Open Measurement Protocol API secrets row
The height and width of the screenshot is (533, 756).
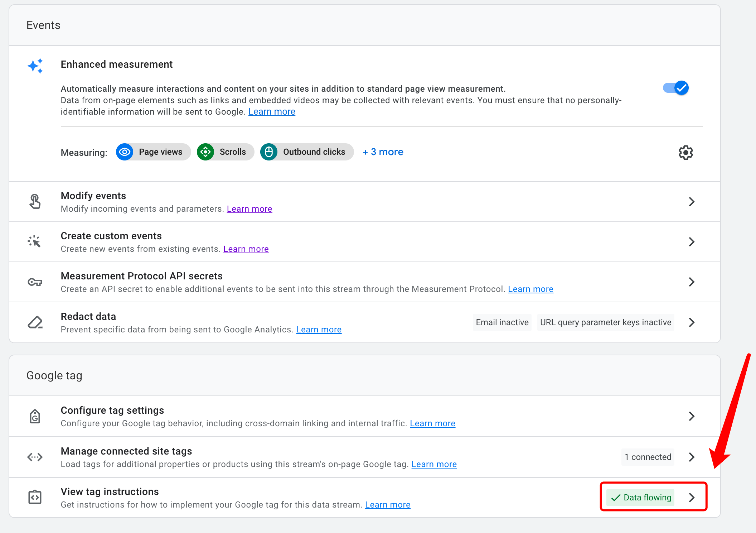(x=364, y=282)
